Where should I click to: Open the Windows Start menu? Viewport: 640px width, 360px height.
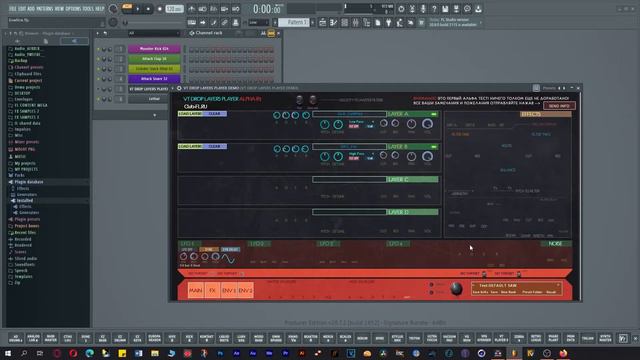(8, 353)
